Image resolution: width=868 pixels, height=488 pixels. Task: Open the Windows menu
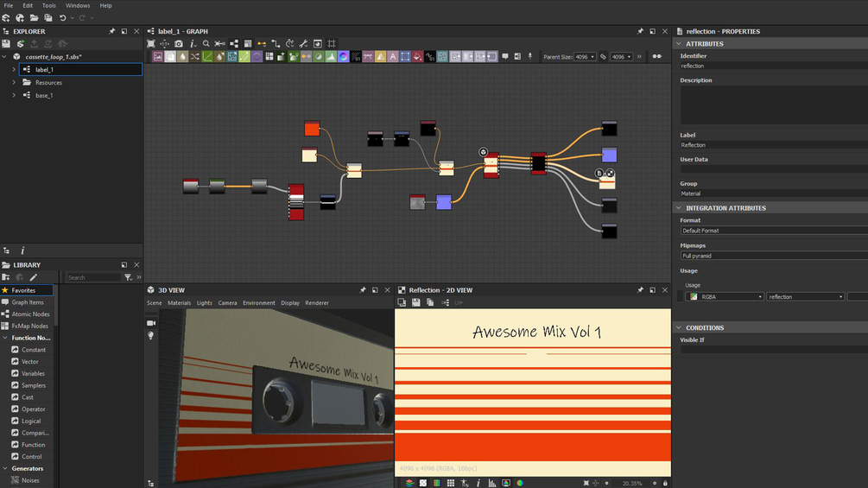point(78,5)
